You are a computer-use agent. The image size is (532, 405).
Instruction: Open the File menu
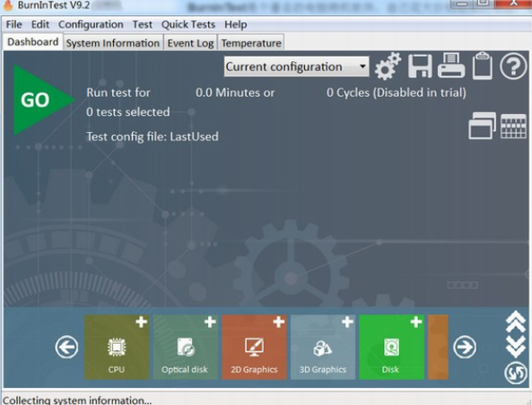(x=14, y=24)
